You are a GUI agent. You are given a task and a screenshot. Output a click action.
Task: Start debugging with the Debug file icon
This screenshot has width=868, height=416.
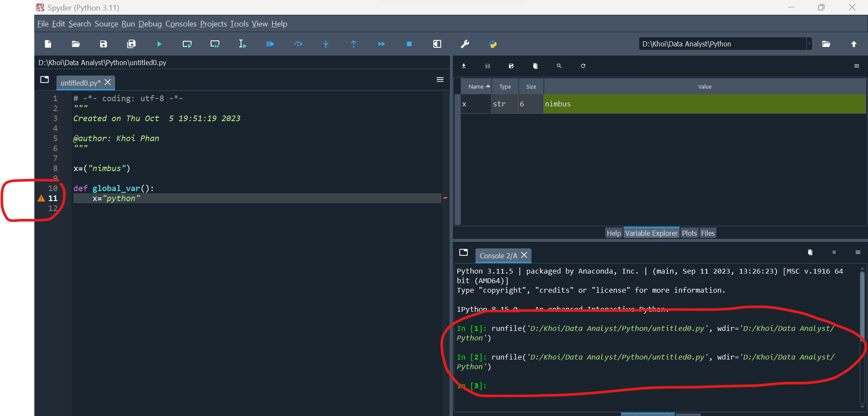[270, 44]
